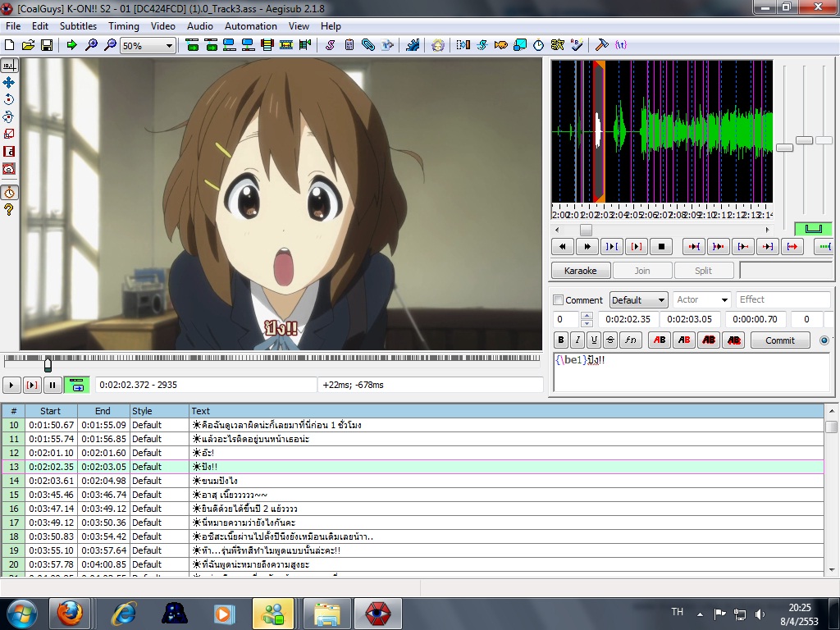Click the New subtitles file icon
840x630 pixels.
coord(9,46)
